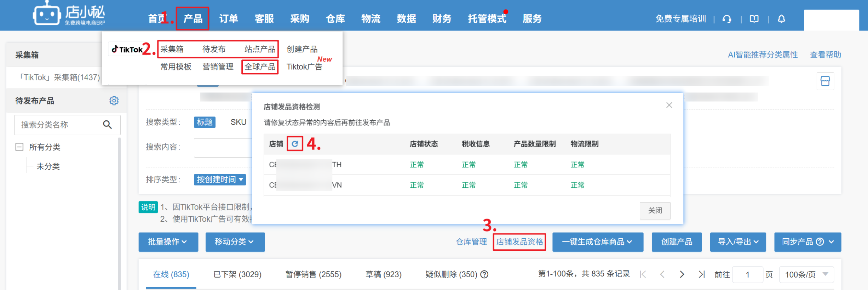
Task: Click the store icon at top right
Action: [x=825, y=81]
